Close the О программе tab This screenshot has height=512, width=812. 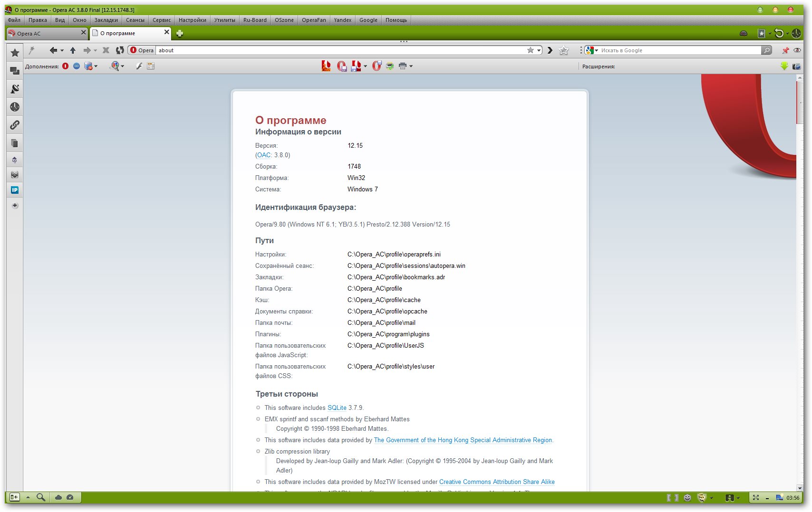point(167,32)
